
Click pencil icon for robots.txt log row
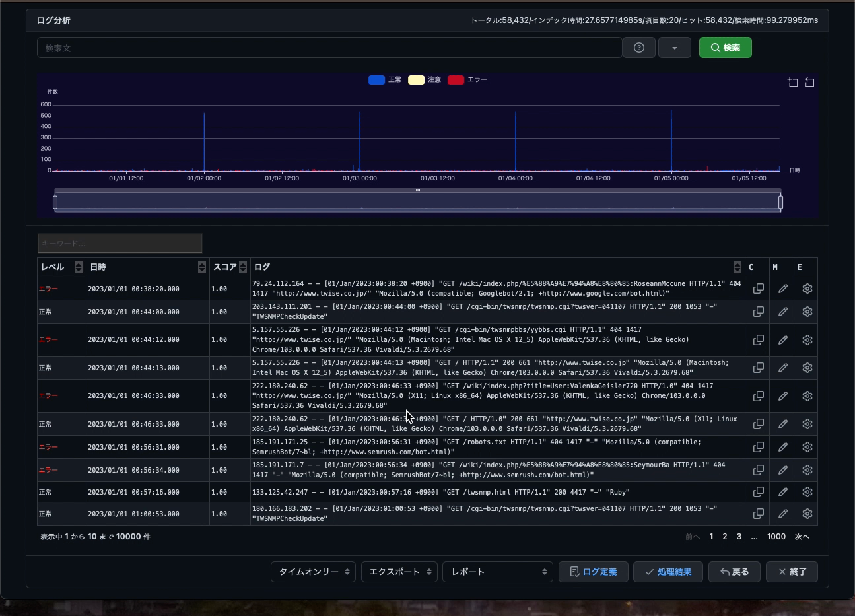(x=782, y=447)
